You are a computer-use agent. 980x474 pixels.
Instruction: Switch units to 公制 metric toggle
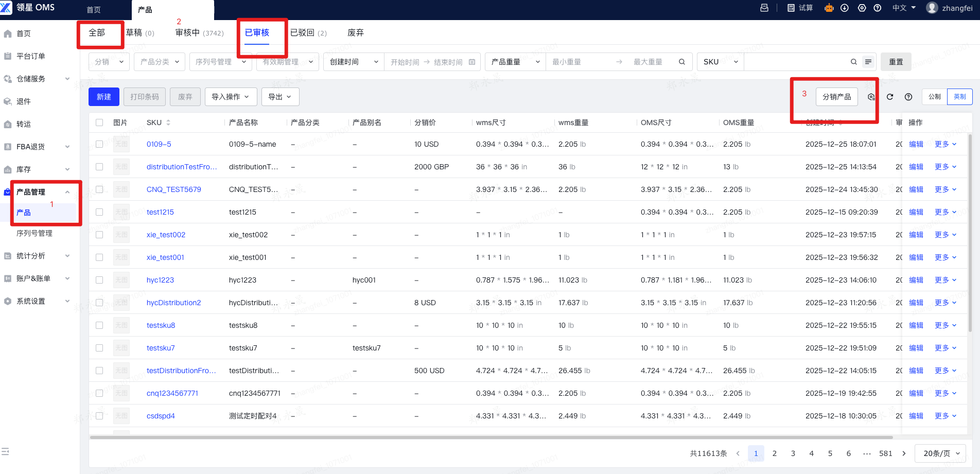tap(934, 97)
